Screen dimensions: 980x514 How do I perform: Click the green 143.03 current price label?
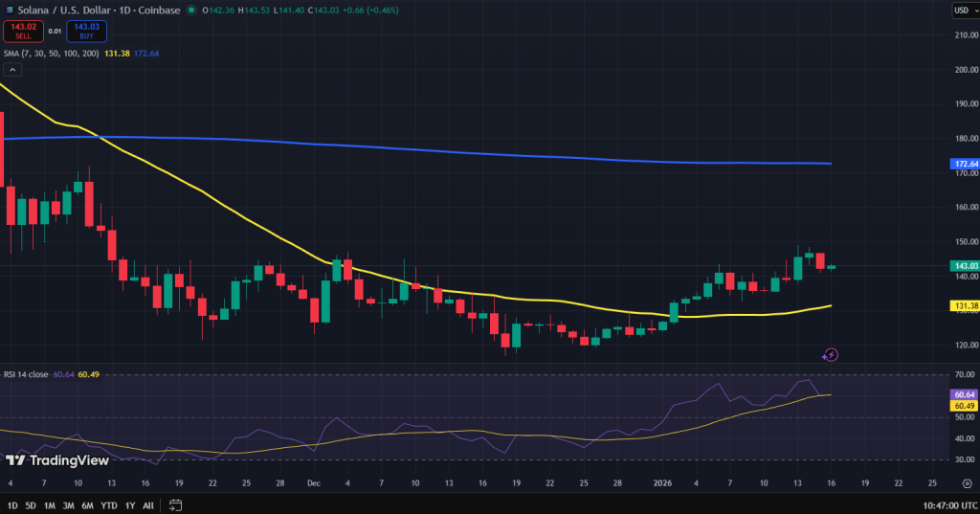(x=965, y=266)
